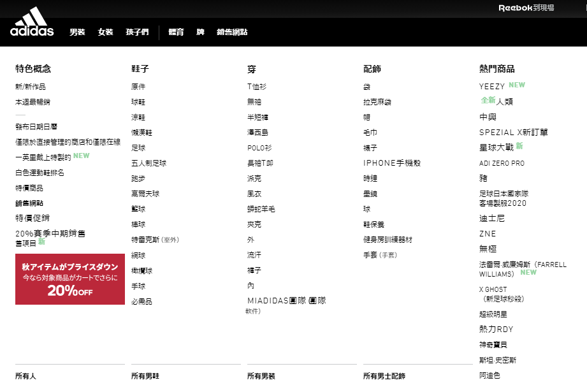The image size is (587, 392).
Task: Open SPEZIAL X新訂單 link
Action: pos(513,133)
